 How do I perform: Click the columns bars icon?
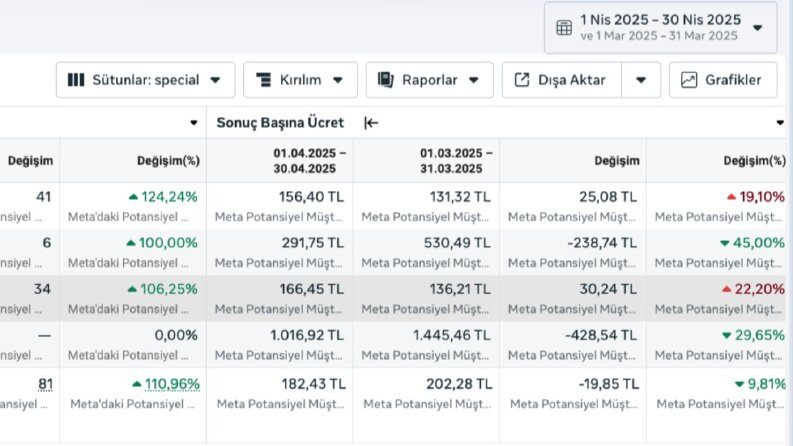pyautogui.click(x=76, y=80)
